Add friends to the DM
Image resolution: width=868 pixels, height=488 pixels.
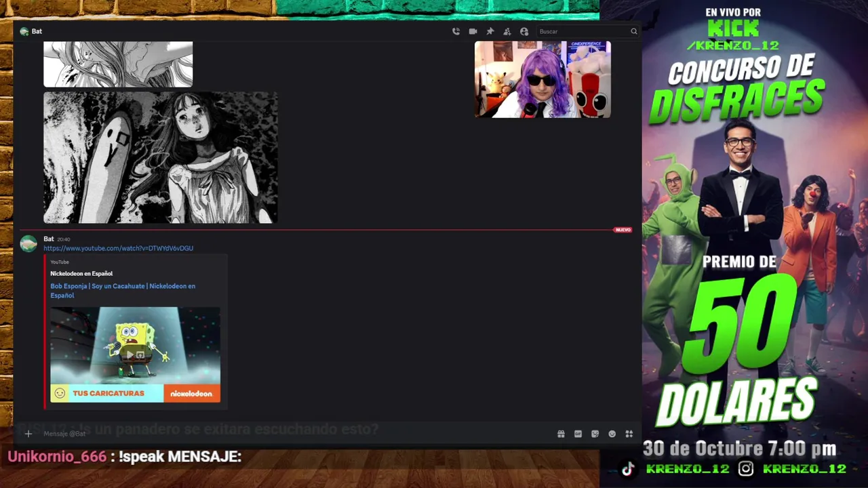click(x=507, y=31)
